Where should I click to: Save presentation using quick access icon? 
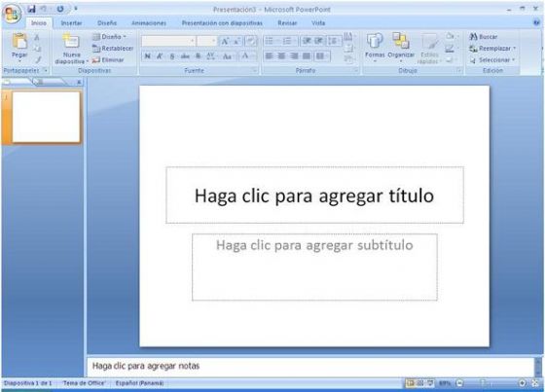click(x=31, y=9)
